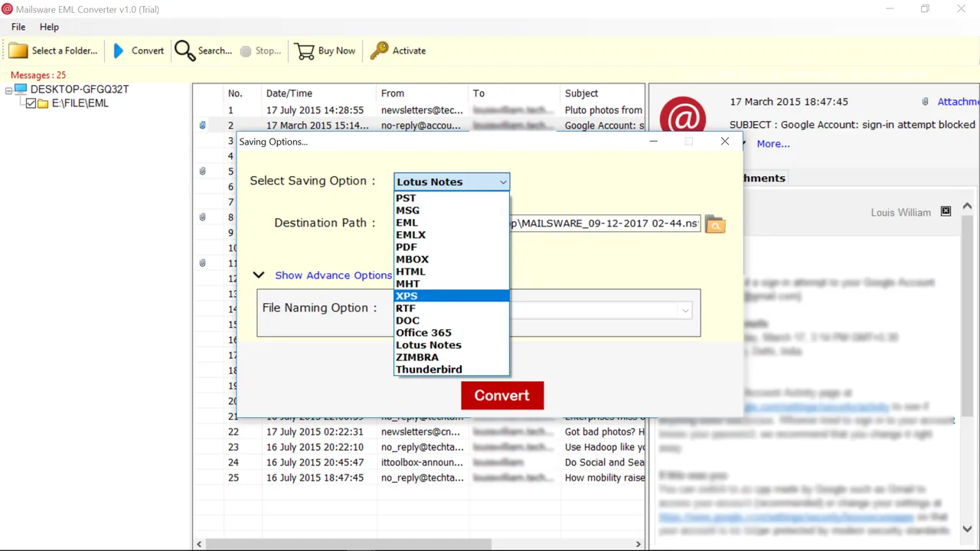Select message 25 How mobility raise
Screen dimensions: 980x551
tap(420, 478)
